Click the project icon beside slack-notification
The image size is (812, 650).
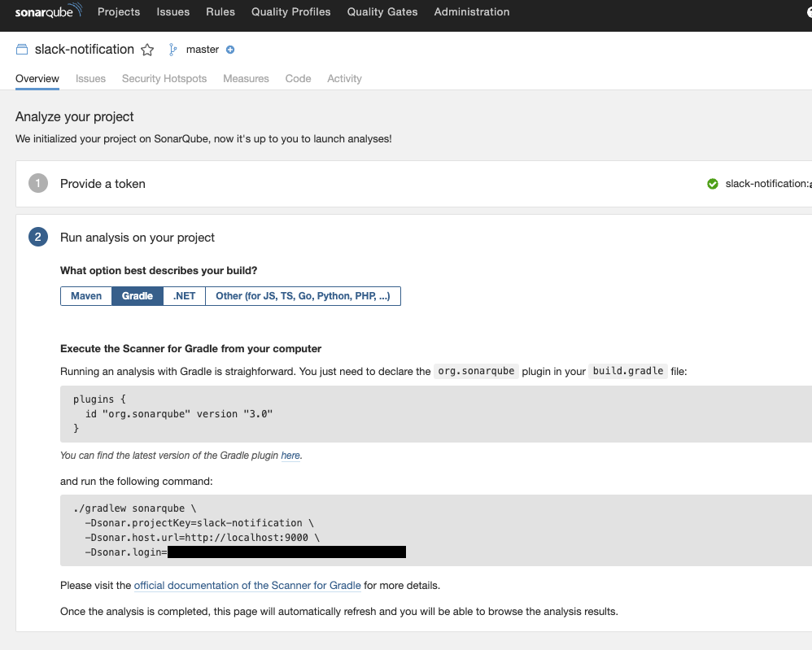[x=22, y=49]
